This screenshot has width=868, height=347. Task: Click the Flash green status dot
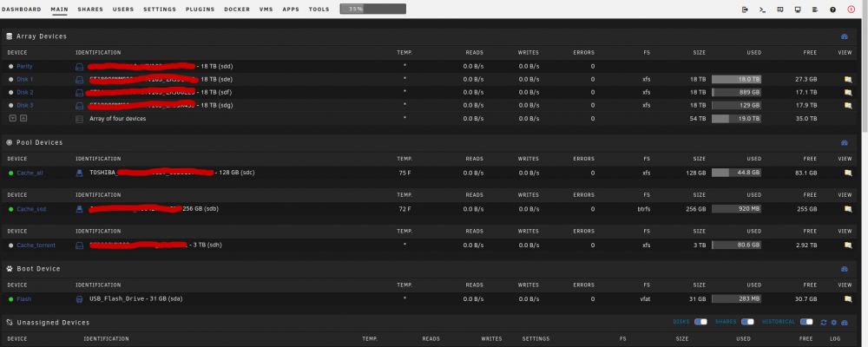point(10,298)
